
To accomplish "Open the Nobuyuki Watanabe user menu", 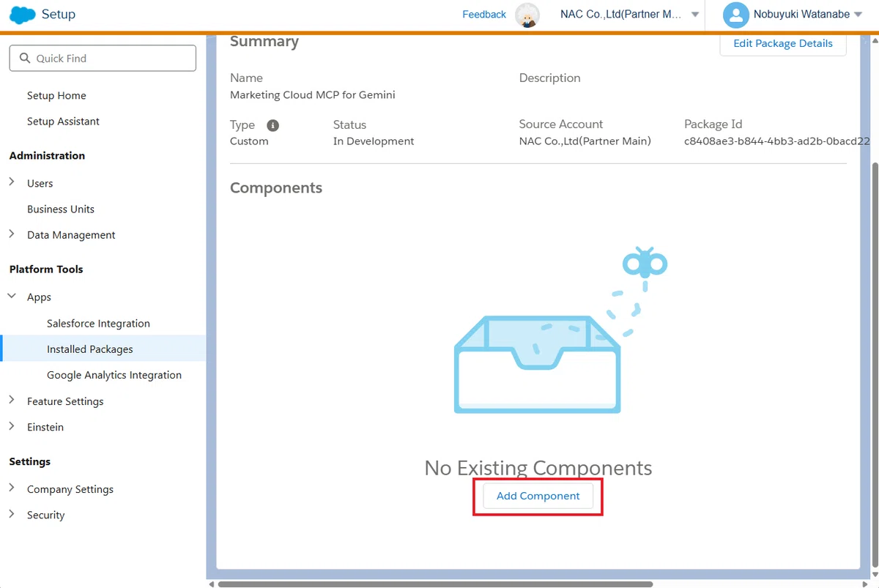I will (858, 15).
